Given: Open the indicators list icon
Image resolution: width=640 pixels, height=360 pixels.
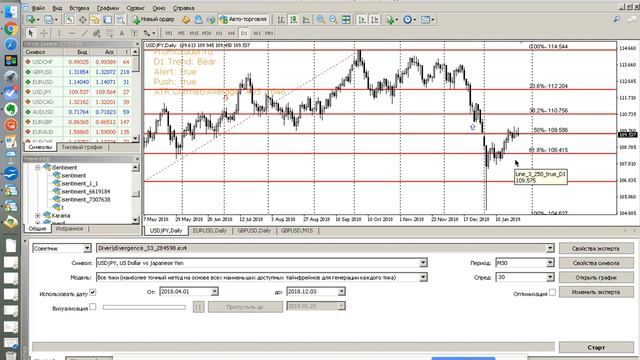Looking at the screenshot, I should 391,19.
